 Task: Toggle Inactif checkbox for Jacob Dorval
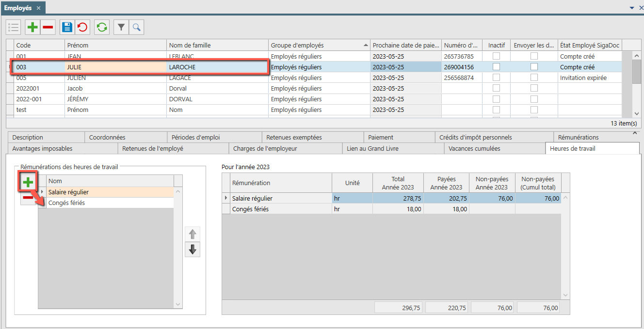[496, 88]
